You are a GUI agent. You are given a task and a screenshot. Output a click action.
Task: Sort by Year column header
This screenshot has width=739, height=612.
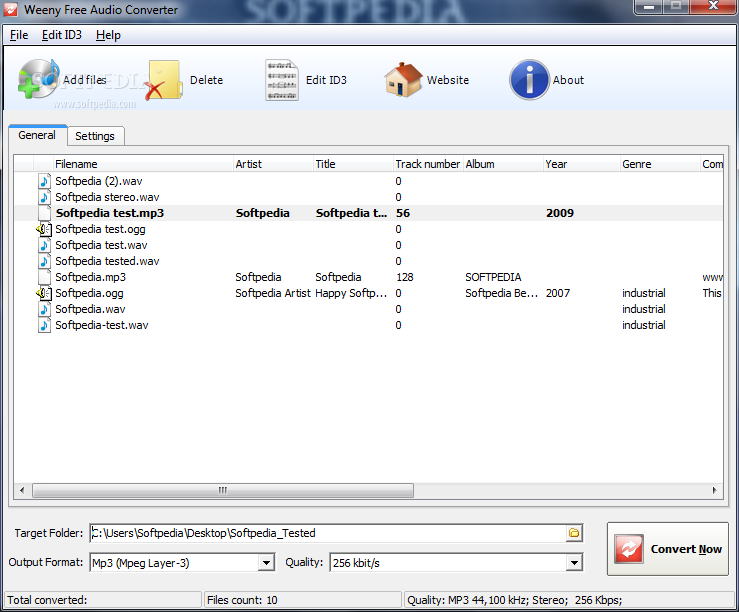582,164
